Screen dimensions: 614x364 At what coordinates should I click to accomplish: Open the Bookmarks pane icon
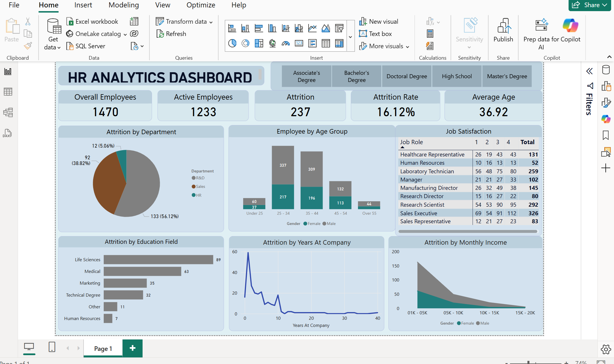[606, 135]
